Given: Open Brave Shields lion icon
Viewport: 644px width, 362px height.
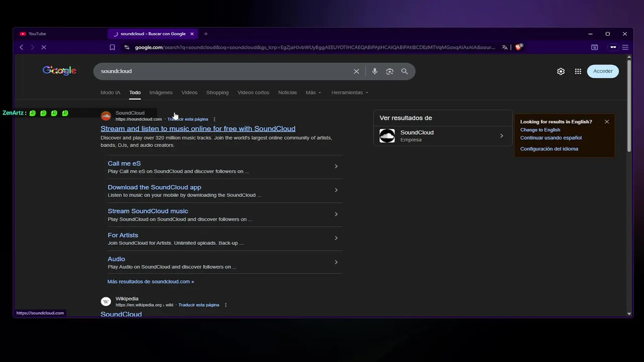Looking at the screenshot, I should (519, 47).
